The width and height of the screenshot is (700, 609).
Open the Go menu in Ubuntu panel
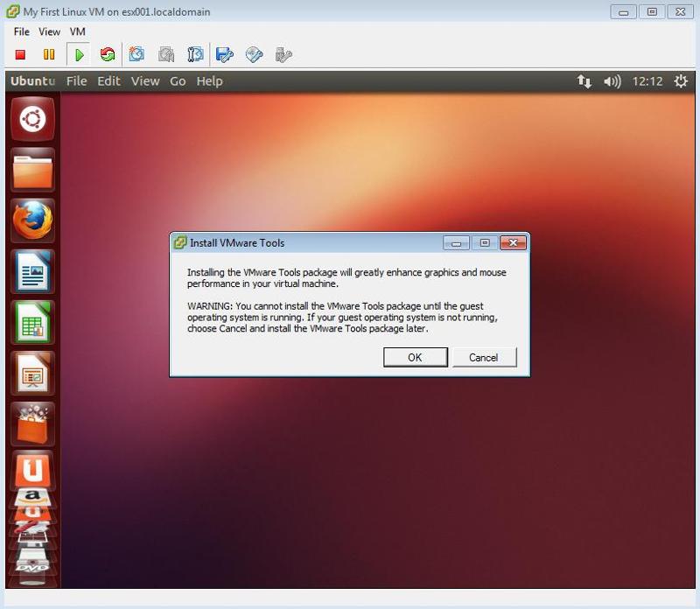178,81
